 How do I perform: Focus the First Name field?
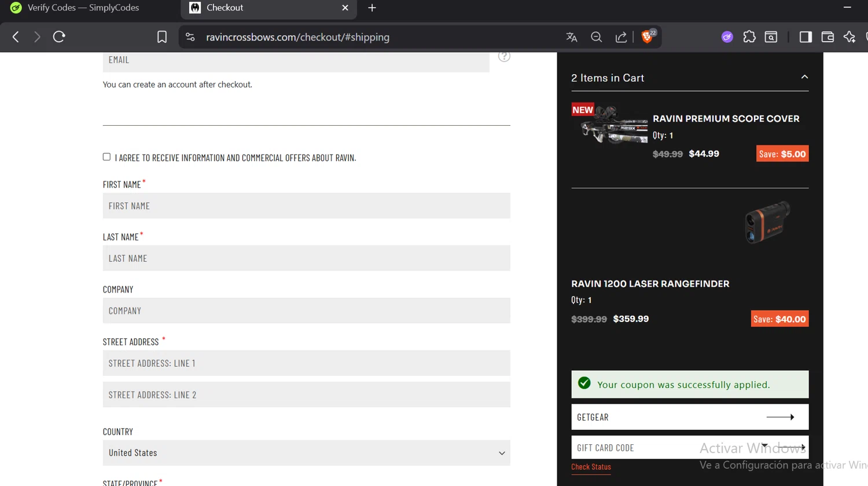click(x=307, y=206)
